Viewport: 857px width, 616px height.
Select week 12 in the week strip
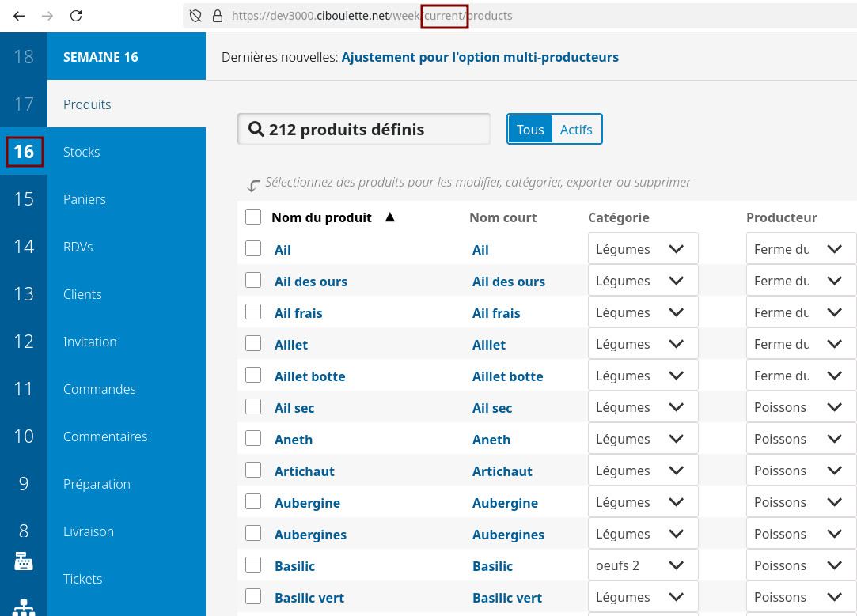click(x=24, y=342)
